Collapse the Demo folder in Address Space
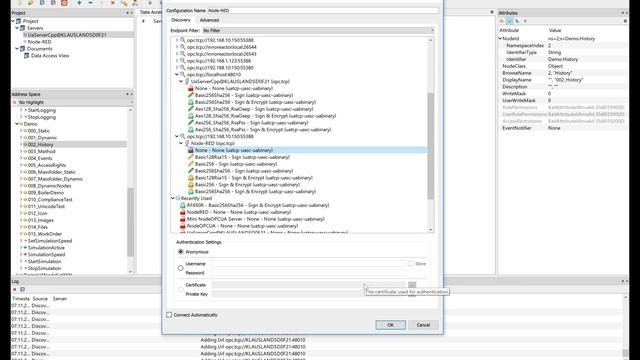 point(17,124)
